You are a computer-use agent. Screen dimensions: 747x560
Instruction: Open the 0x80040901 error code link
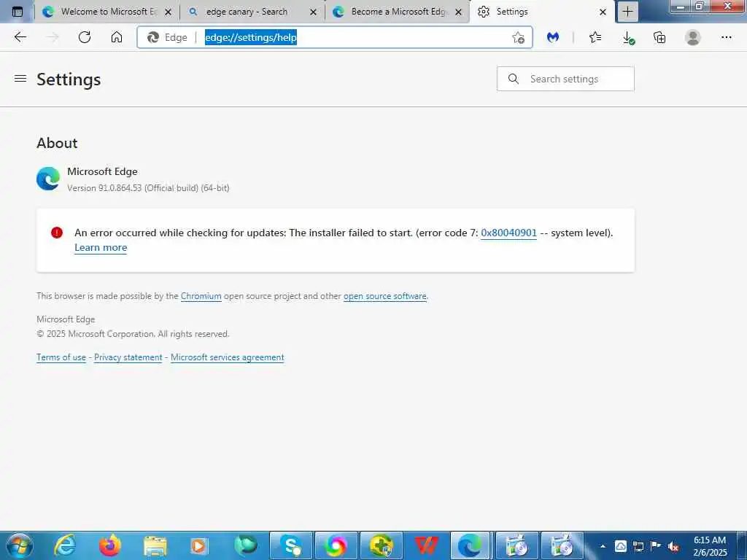(x=508, y=233)
